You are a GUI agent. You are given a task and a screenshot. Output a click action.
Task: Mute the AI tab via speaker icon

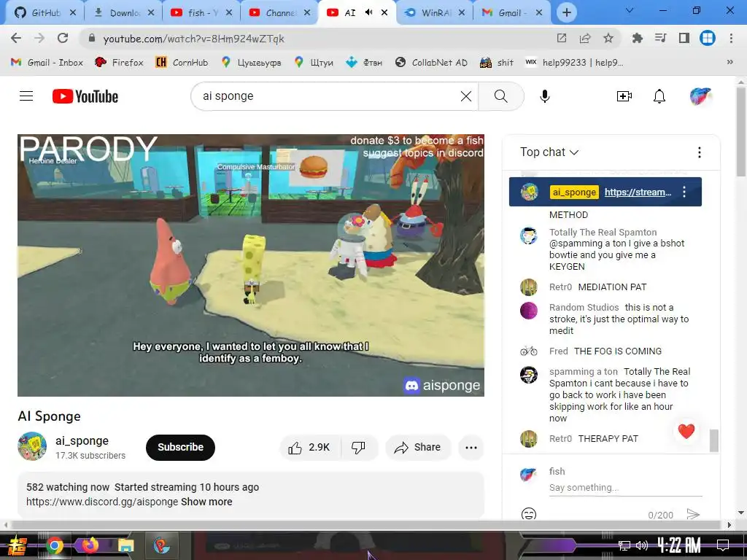click(x=368, y=12)
